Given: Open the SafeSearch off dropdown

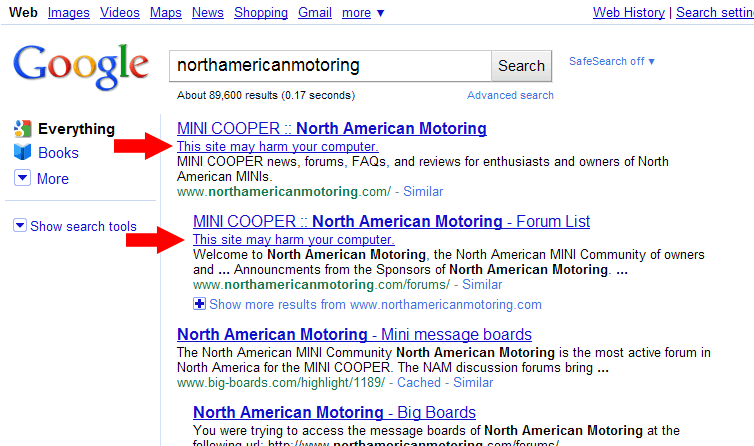Looking at the screenshot, I should [612, 61].
